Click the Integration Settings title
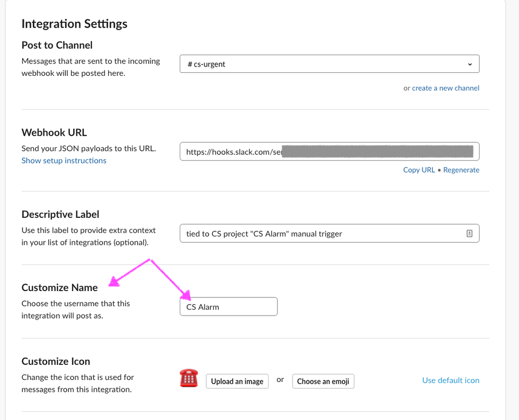 pos(74,24)
